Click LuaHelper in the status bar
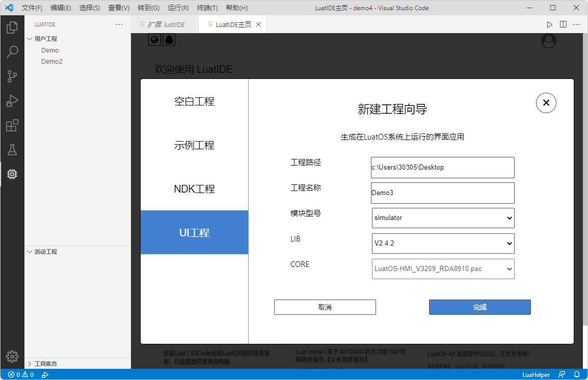The height and width of the screenshot is (380, 588). tap(536, 374)
